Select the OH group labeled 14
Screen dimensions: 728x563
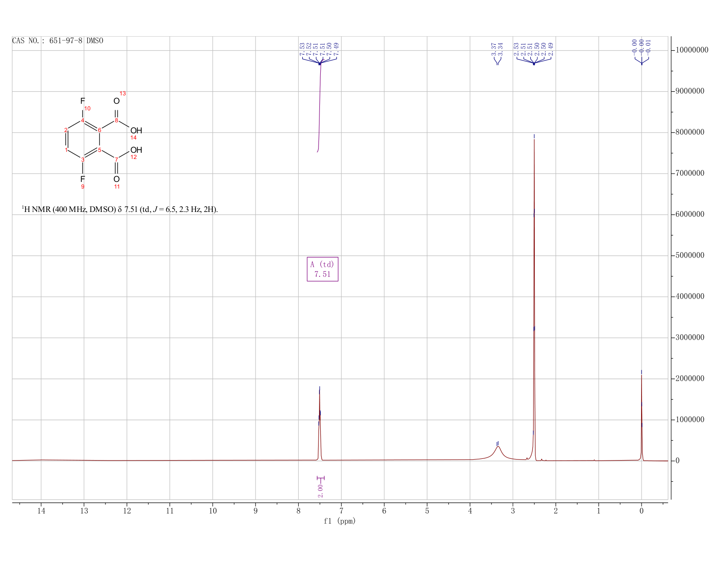(x=136, y=131)
